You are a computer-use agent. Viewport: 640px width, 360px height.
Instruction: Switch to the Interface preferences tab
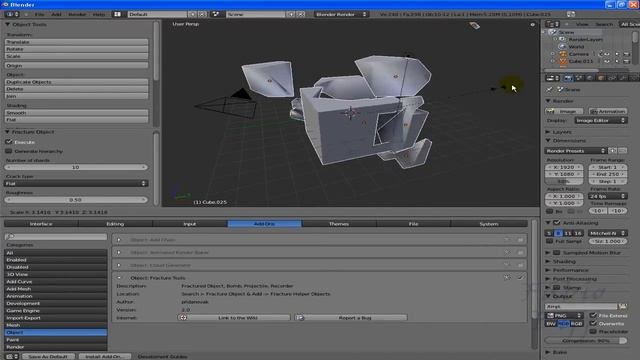tap(41, 224)
